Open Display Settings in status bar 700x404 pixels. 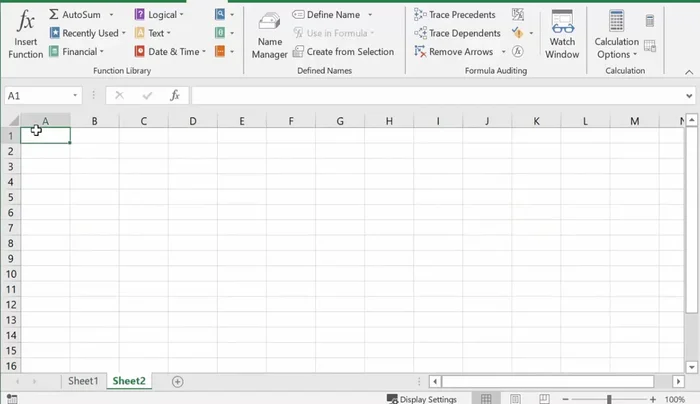click(422, 398)
